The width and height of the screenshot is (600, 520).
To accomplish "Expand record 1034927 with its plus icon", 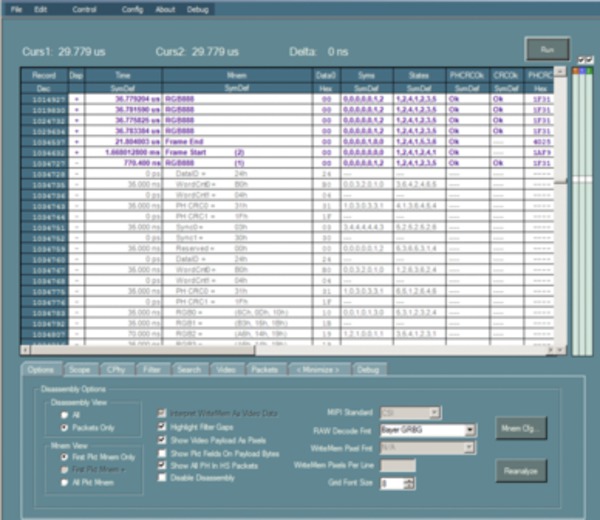I will (x=76, y=99).
